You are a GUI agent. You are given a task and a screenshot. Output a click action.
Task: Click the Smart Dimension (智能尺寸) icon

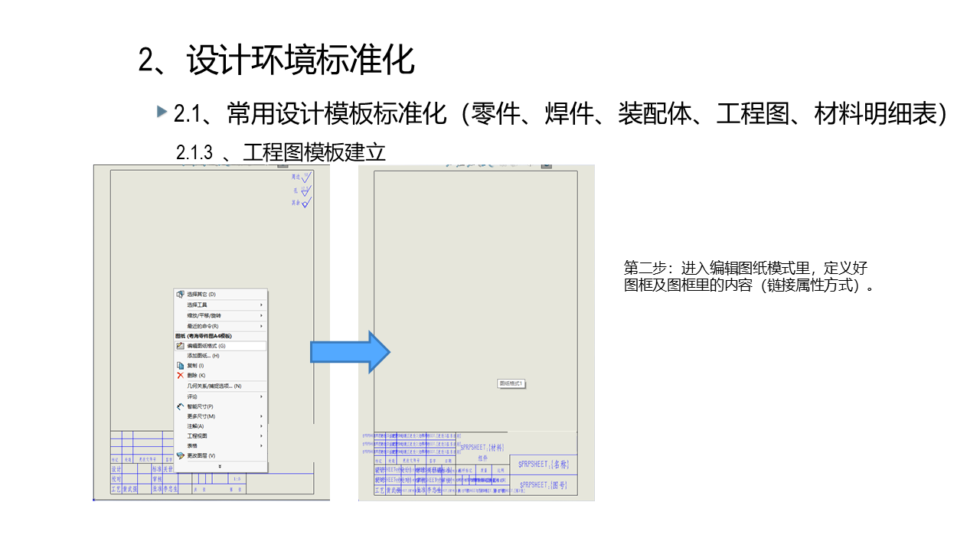[181, 406]
